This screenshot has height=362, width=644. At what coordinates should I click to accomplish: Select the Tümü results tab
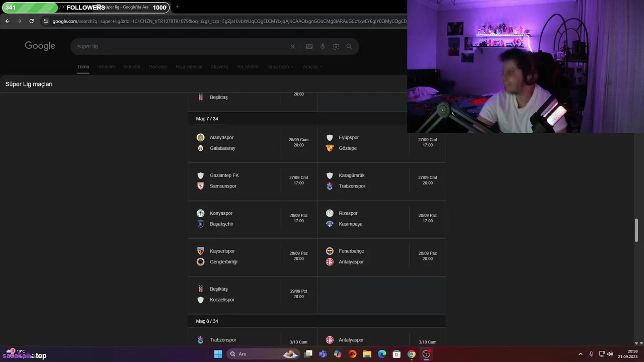[x=83, y=67]
